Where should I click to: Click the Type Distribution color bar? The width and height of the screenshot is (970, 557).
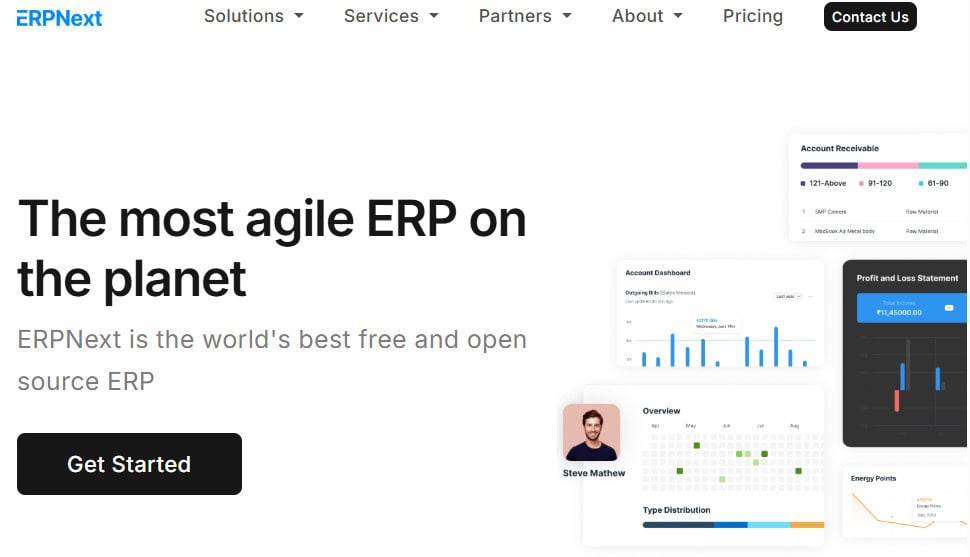click(x=733, y=524)
